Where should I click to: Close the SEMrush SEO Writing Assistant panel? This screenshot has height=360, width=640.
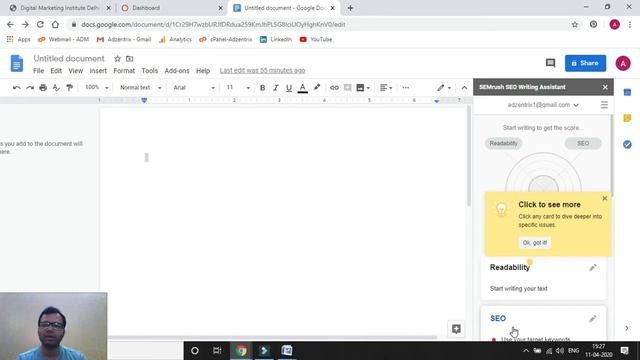(605, 87)
